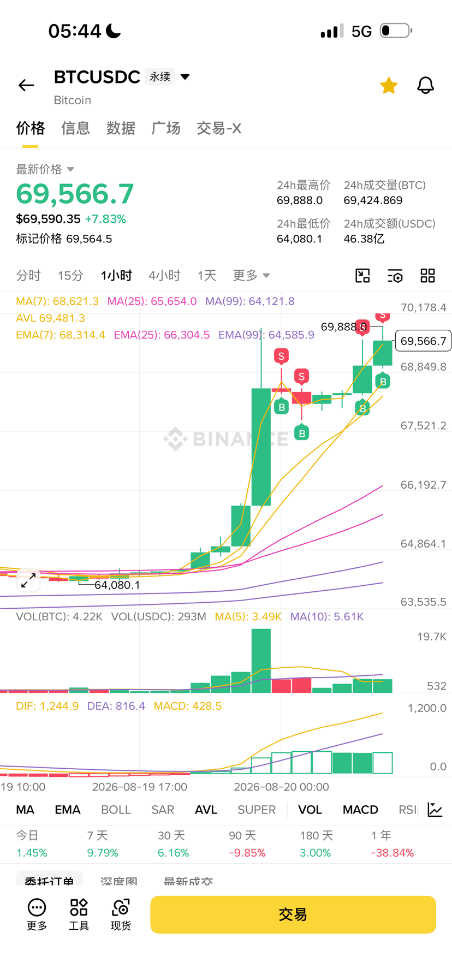Switch to the 广场 tab
Image resolution: width=452 pixels, height=980 pixels.
(x=166, y=128)
